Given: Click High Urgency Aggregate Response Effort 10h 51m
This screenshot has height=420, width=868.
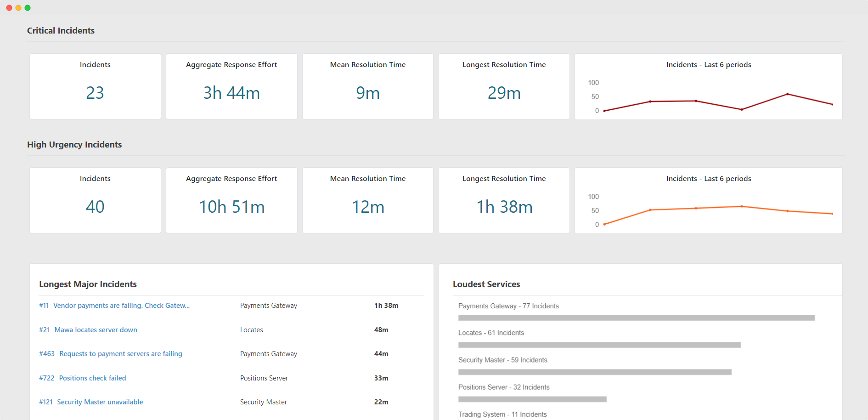Looking at the screenshot, I should tap(231, 207).
